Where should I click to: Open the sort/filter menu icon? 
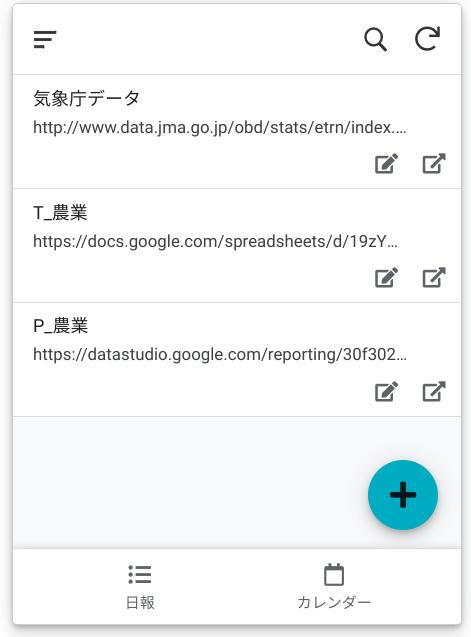tap(45, 39)
